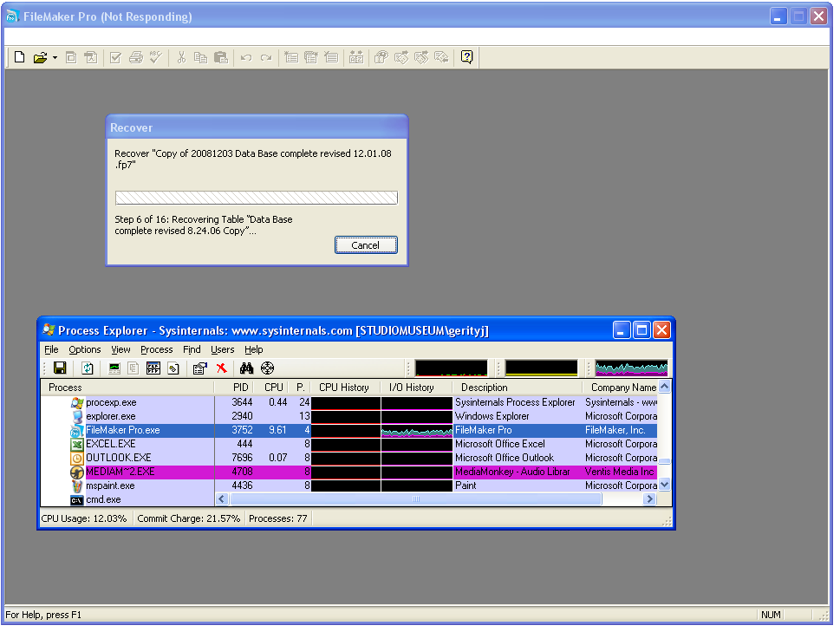This screenshot has height=632, width=840.
Task: Select the procexp.exe process row
Action: click(349, 402)
